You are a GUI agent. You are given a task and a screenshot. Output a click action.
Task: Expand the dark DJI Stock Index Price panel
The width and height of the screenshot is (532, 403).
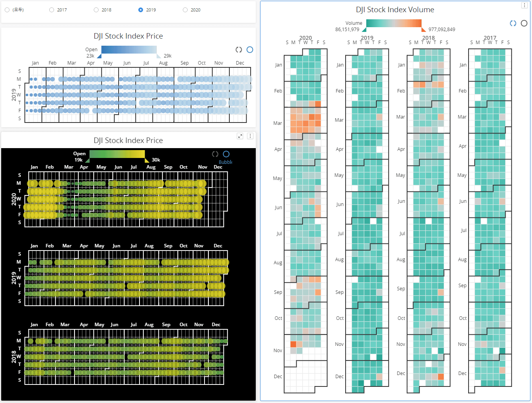240,136
